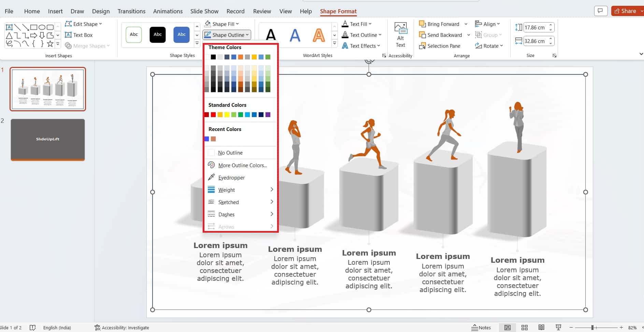Set the shape to No Outline

[x=230, y=153]
